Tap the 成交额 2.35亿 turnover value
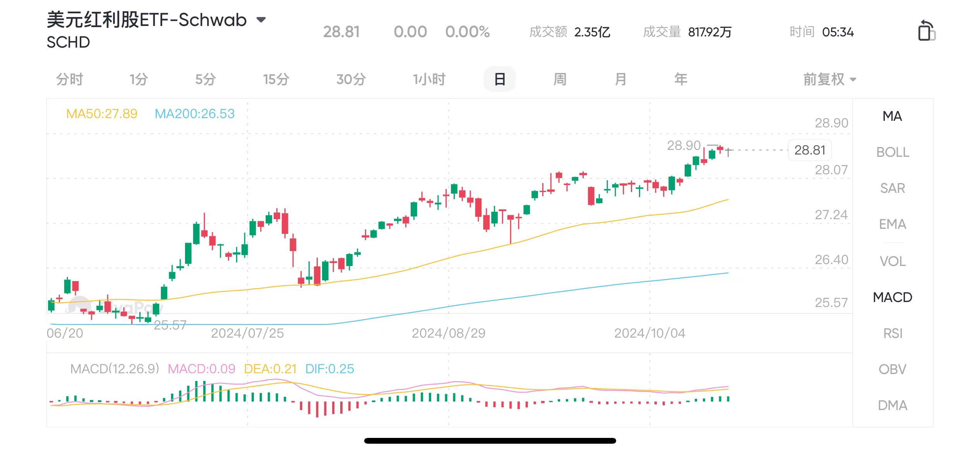This screenshot has height=453, width=980. 570,32
